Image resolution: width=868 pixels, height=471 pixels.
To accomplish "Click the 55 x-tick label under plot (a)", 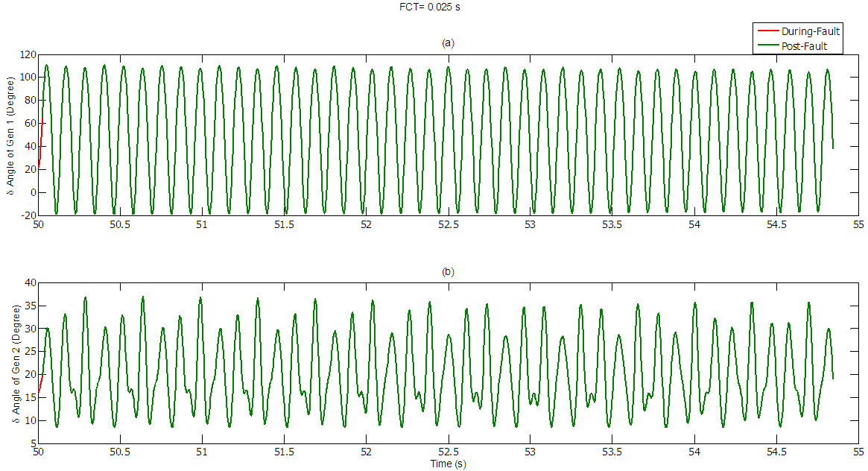I will coord(858,224).
